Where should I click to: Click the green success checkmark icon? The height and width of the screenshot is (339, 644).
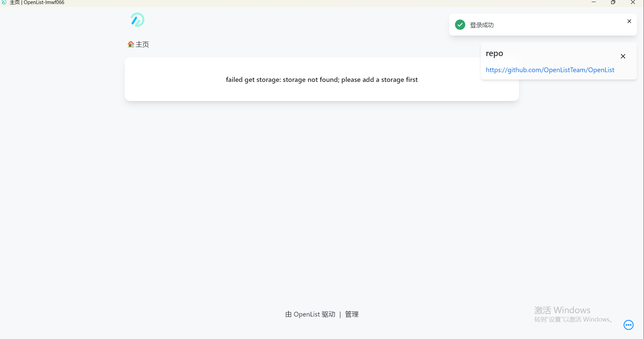click(x=460, y=25)
